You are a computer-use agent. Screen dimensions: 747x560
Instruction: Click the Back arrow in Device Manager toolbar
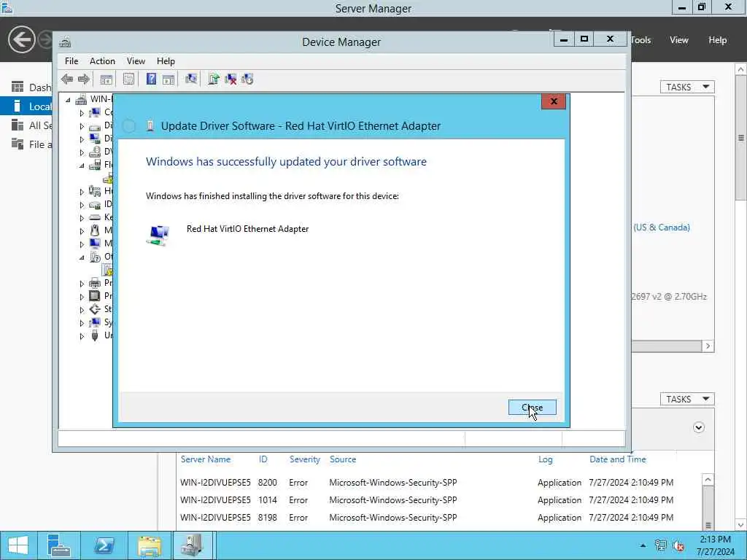click(x=67, y=79)
